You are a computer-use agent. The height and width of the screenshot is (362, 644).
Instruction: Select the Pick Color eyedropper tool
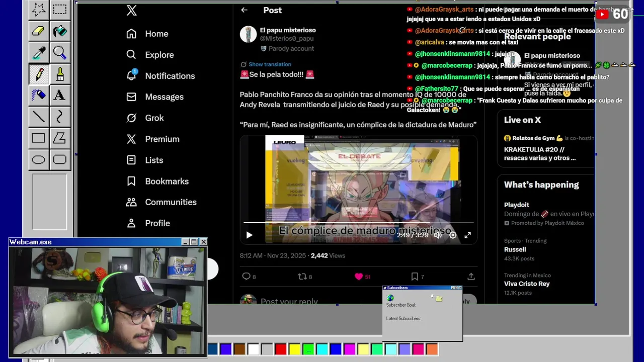pos(39,52)
